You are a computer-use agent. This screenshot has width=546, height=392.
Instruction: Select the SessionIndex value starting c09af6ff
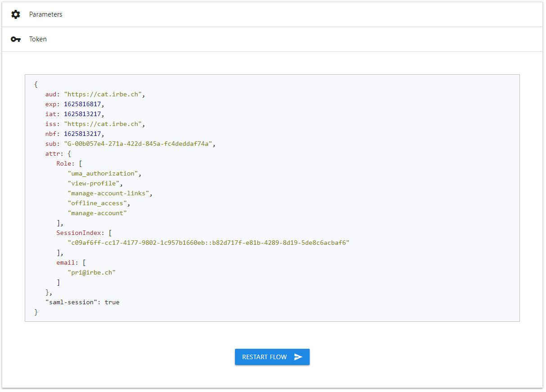[x=208, y=243]
